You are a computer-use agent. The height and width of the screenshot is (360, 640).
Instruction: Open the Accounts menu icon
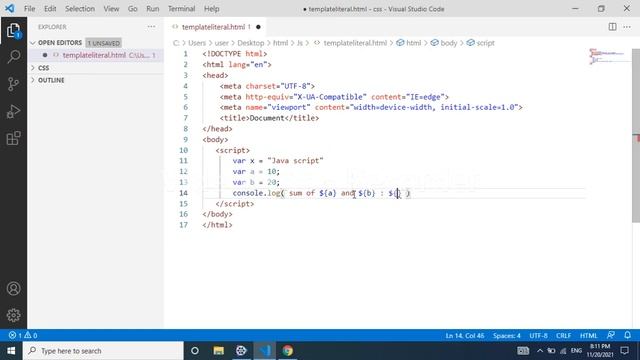coord(13,289)
